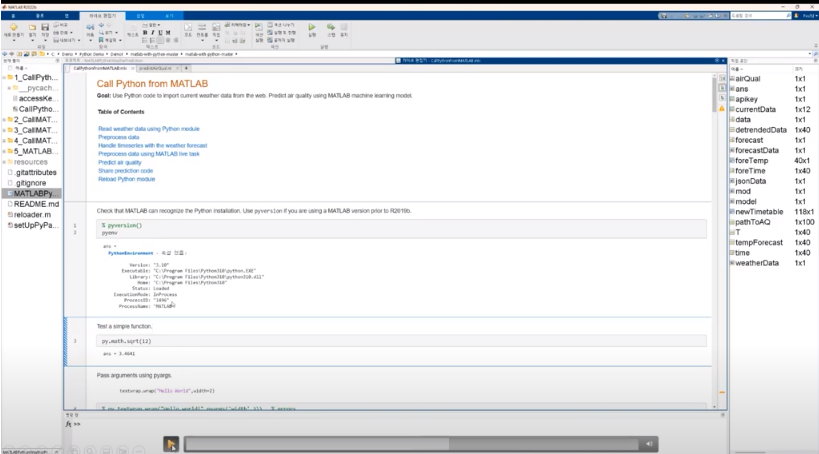This screenshot has width=819, height=454.
Task: Click the Step green arrow icon
Action: coord(331,27)
